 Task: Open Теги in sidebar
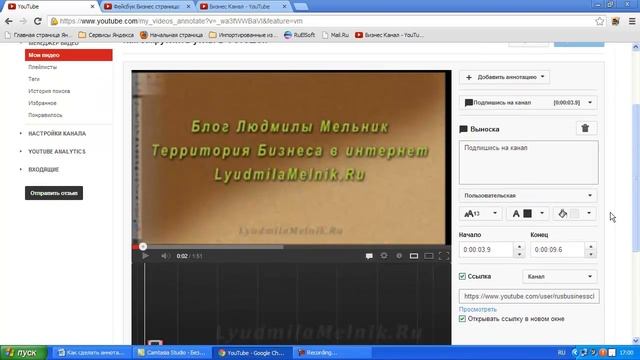(x=34, y=79)
